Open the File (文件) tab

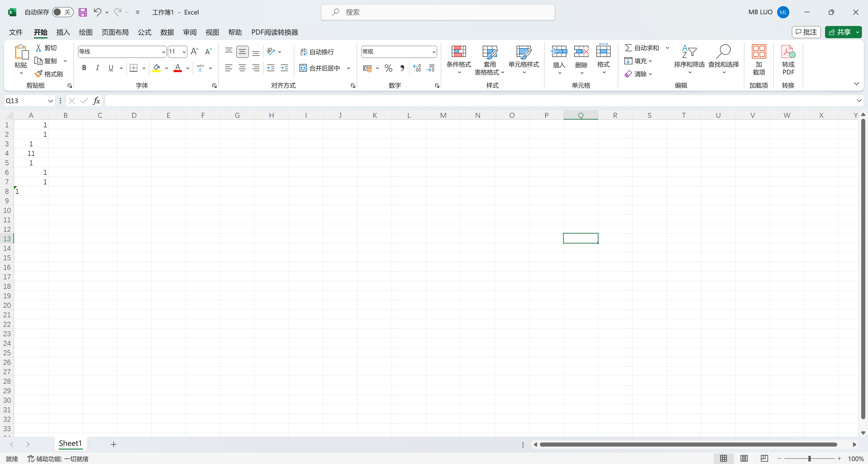[x=16, y=32]
